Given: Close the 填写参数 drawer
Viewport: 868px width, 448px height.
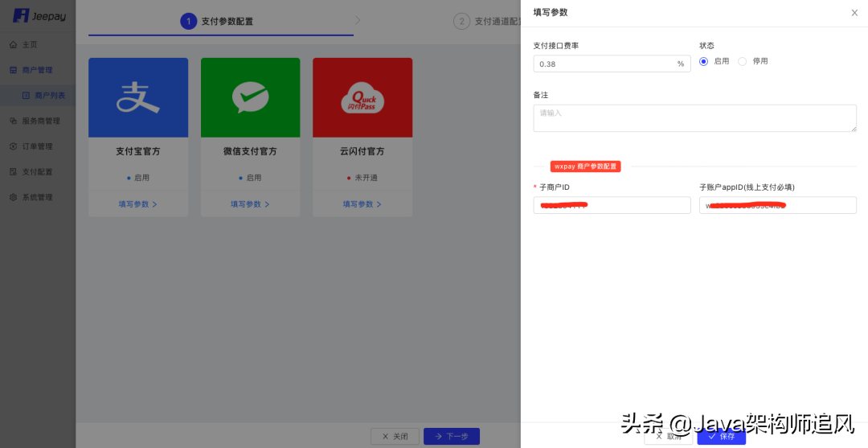Looking at the screenshot, I should [854, 13].
